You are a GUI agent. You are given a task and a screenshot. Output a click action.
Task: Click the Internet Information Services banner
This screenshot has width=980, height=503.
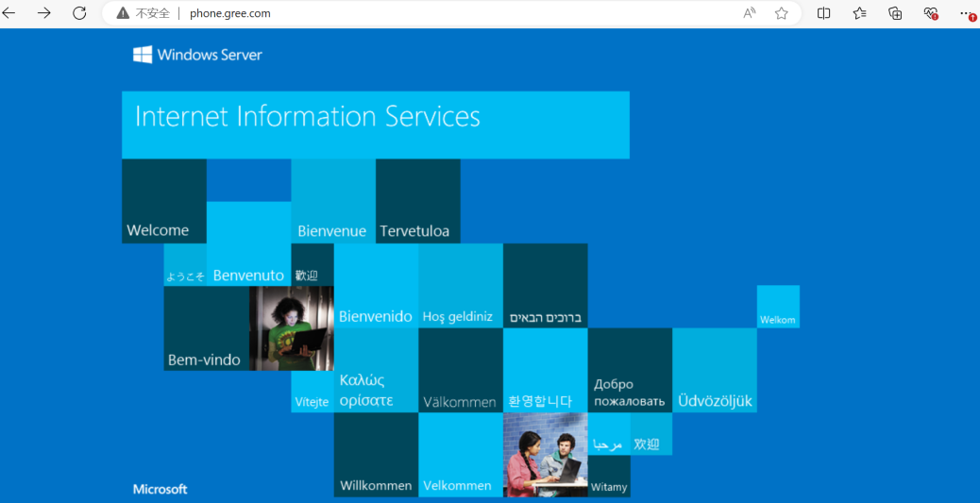click(375, 124)
